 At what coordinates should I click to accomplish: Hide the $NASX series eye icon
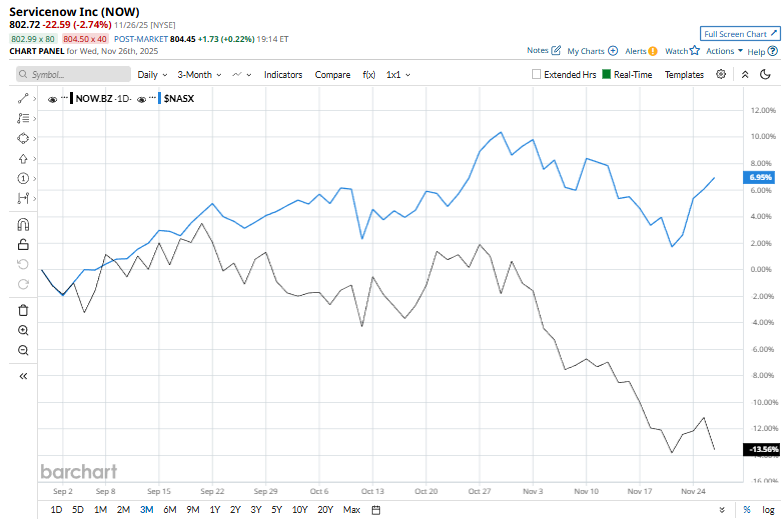[141, 99]
